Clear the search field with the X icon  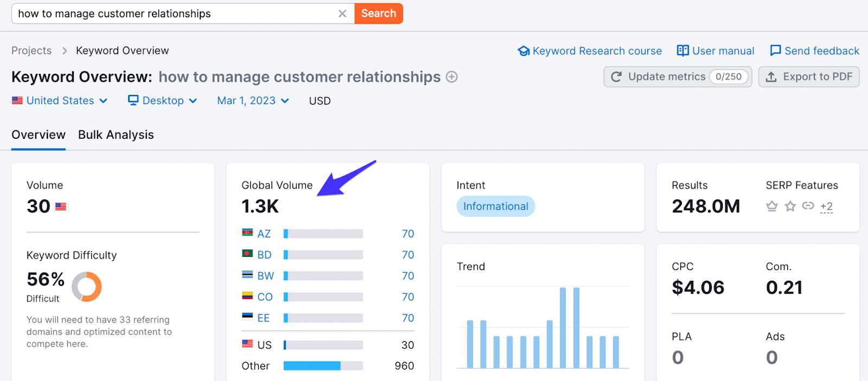pos(342,14)
